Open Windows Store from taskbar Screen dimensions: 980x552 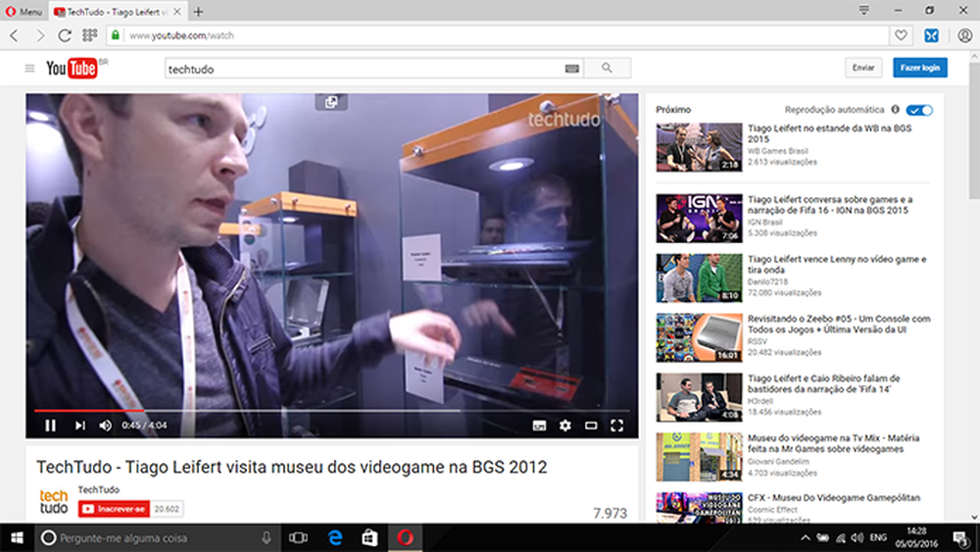coord(369,537)
